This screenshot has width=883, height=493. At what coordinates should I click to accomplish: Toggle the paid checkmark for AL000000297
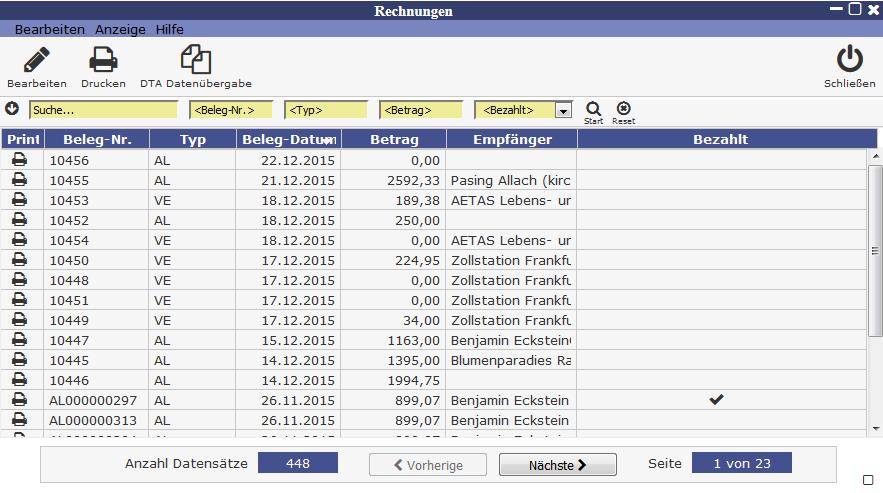(716, 400)
